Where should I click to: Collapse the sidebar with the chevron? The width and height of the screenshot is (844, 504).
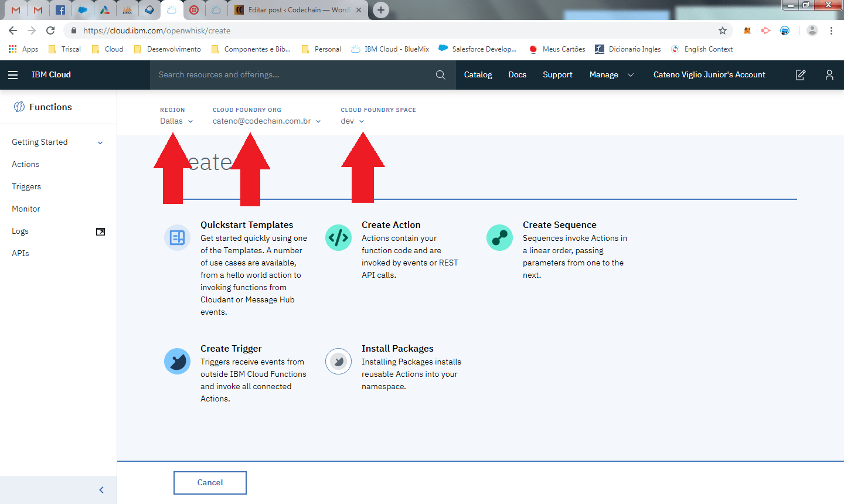101,490
